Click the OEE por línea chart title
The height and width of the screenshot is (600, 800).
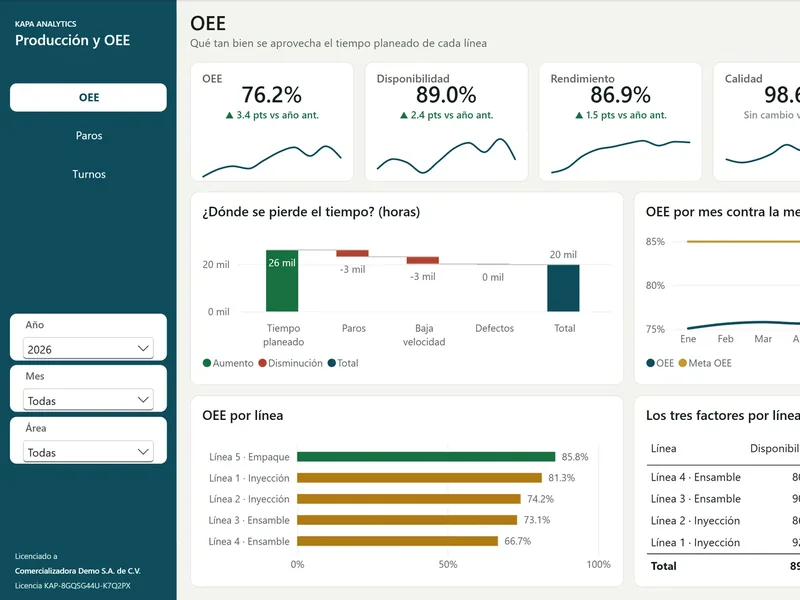243,415
